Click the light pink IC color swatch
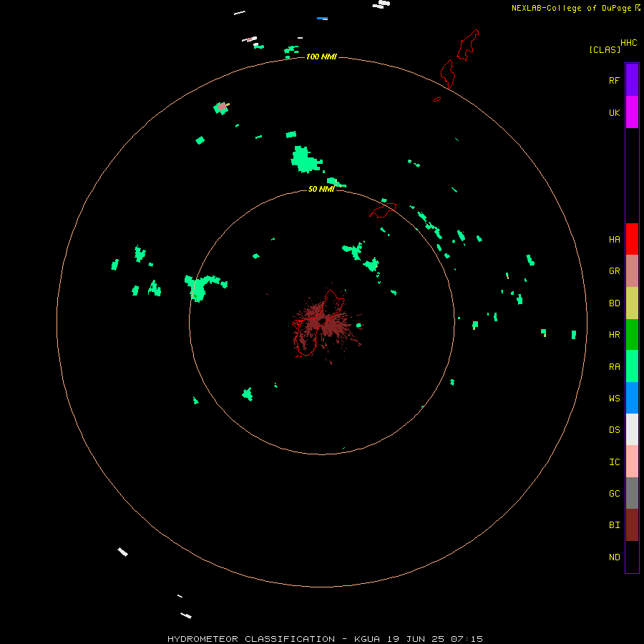644x644 pixels. pos(632,462)
